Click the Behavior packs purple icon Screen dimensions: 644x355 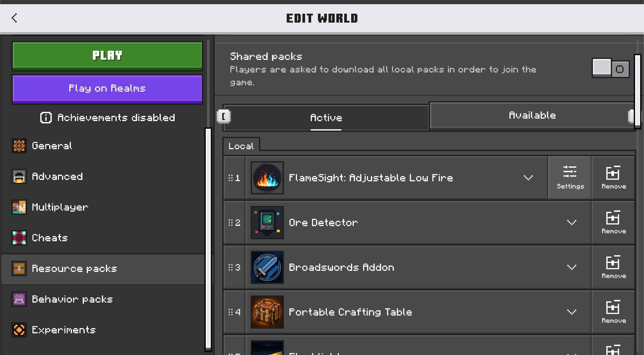[x=19, y=299]
